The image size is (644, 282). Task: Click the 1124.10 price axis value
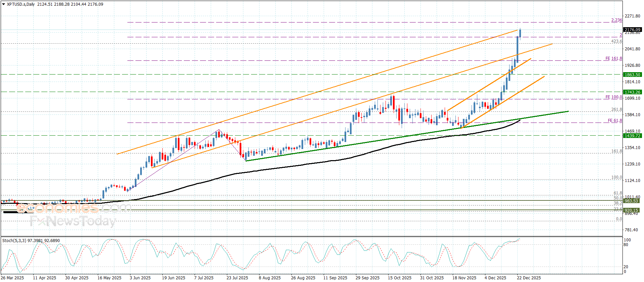tap(632, 181)
